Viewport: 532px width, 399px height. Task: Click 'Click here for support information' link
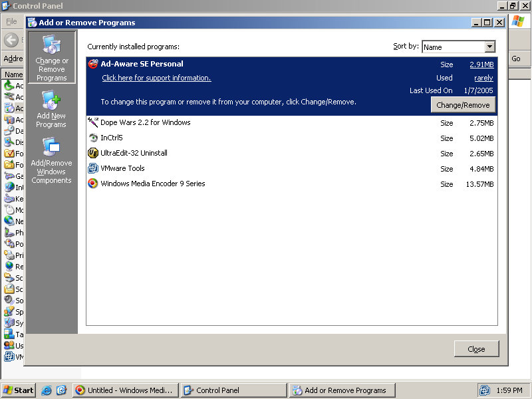point(156,78)
